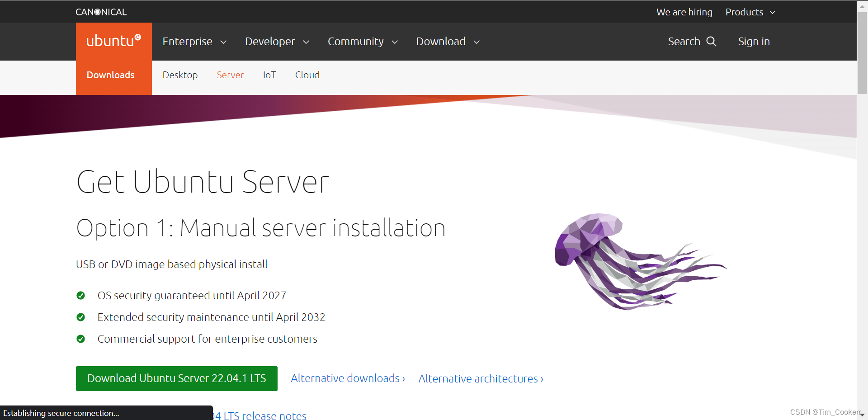The width and height of the screenshot is (868, 420).
Task: Click Sign in
Action: coord(754,42)
